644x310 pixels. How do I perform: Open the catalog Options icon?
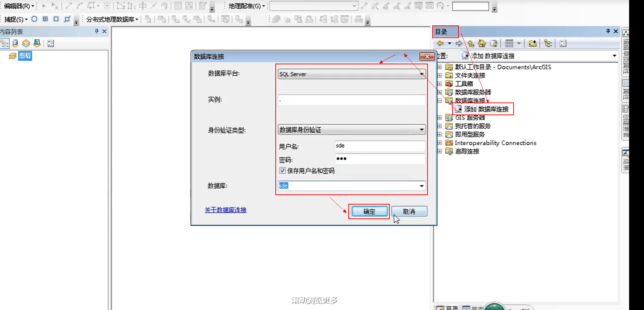coord(563,44)
